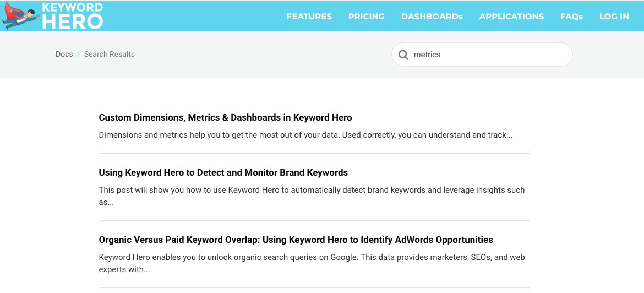The height and width of the screenshot is (293, 644).
Task: Click the divider line under the first result
Action: 314,153
